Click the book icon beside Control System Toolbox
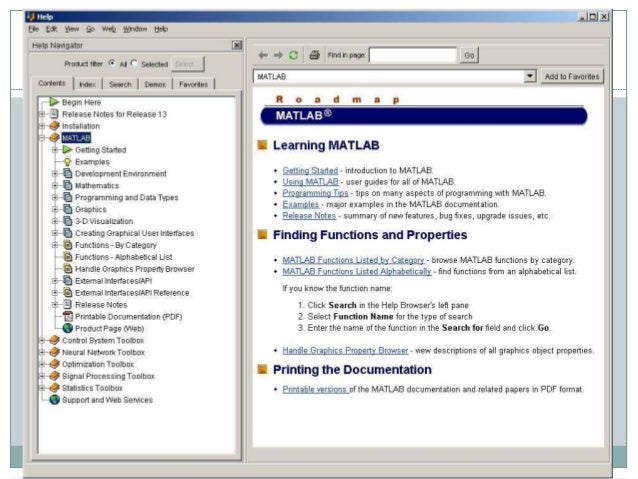Image resolution: width=638 pixels, height=479 pixels. 54,340
